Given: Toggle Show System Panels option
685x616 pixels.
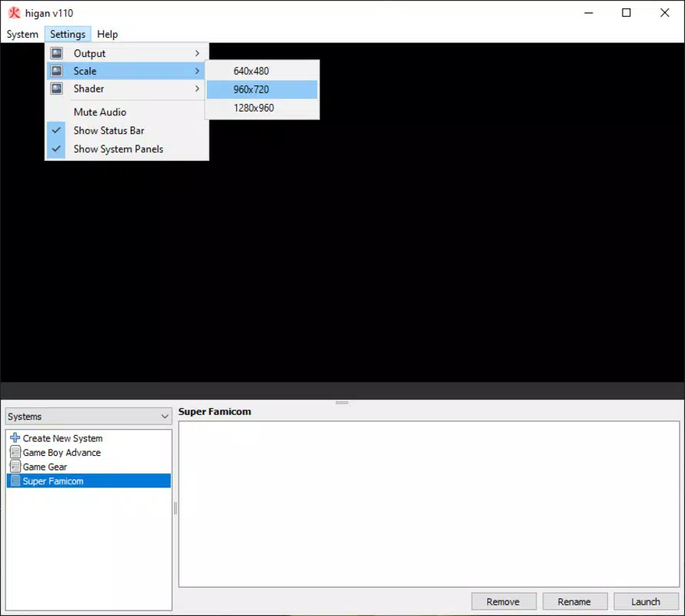Looking at the screenshot, I should click(x=127, y=149).
